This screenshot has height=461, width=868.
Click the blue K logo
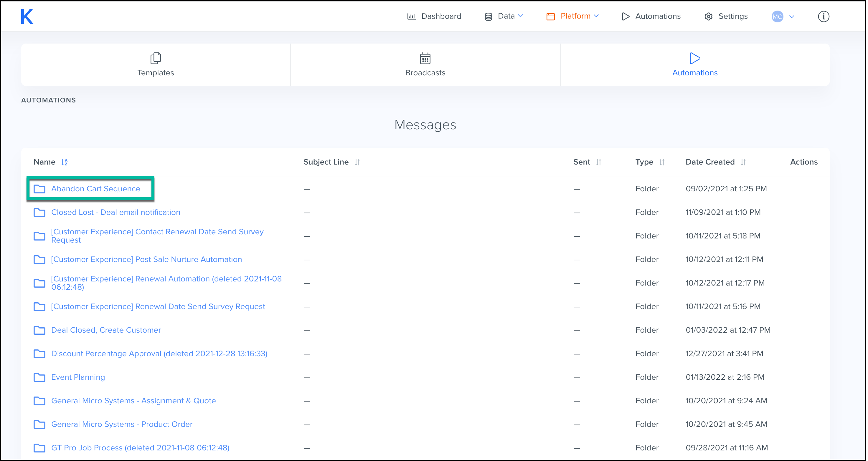point(27,16)
